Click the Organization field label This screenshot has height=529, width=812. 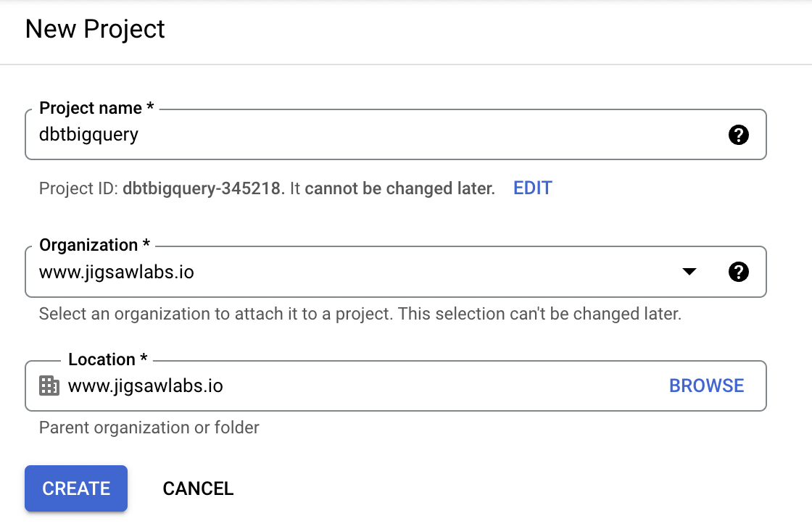95,245
